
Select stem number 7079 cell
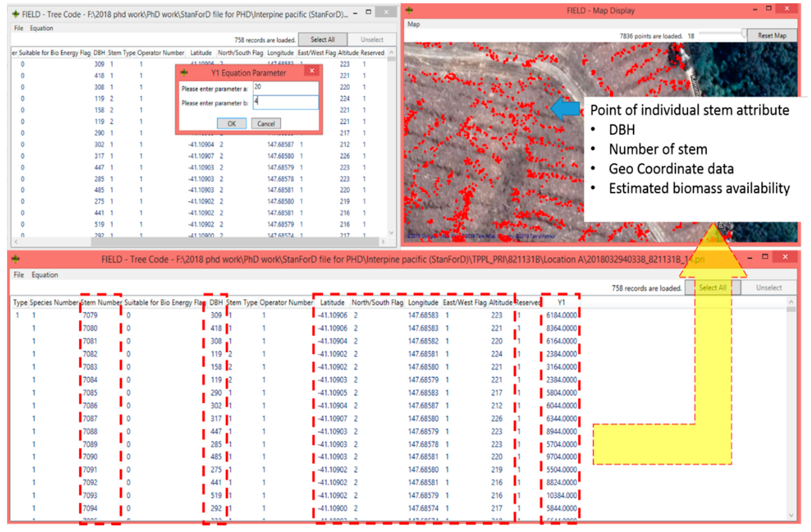(x=90, y=315)
